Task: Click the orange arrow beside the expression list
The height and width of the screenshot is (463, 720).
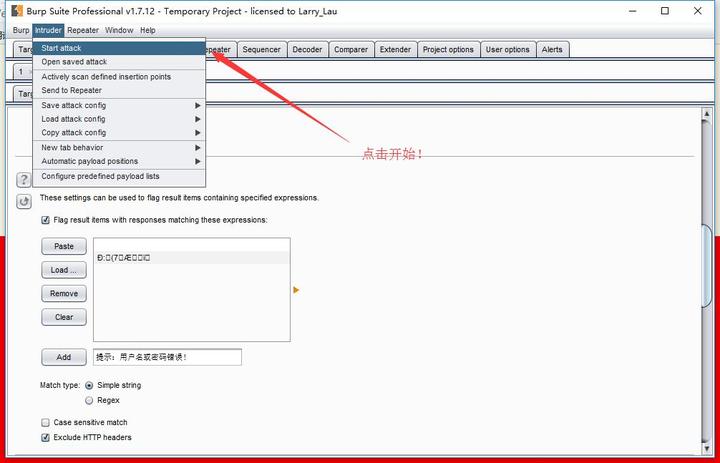Action: (296, 290)
